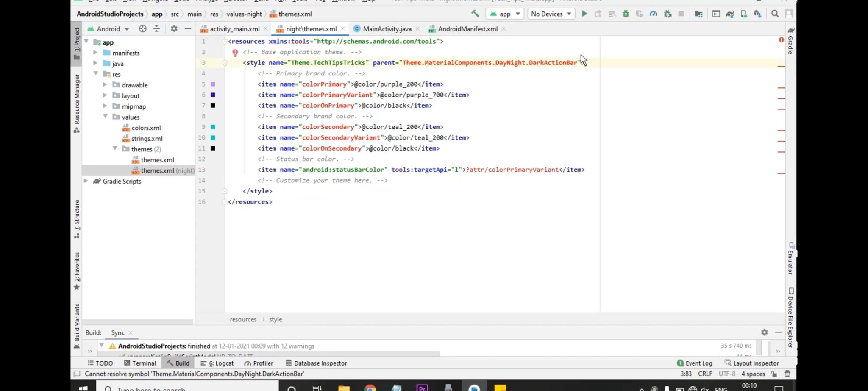Switch to activity_main.xml tab
Image resolution: width=868 pixels, height=391 pixels.
click(x=235, y=29)
